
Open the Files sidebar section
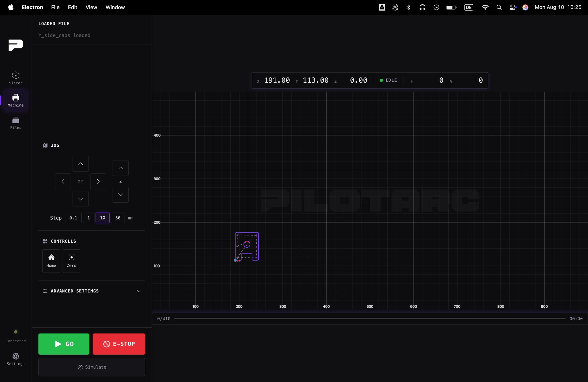16,123
